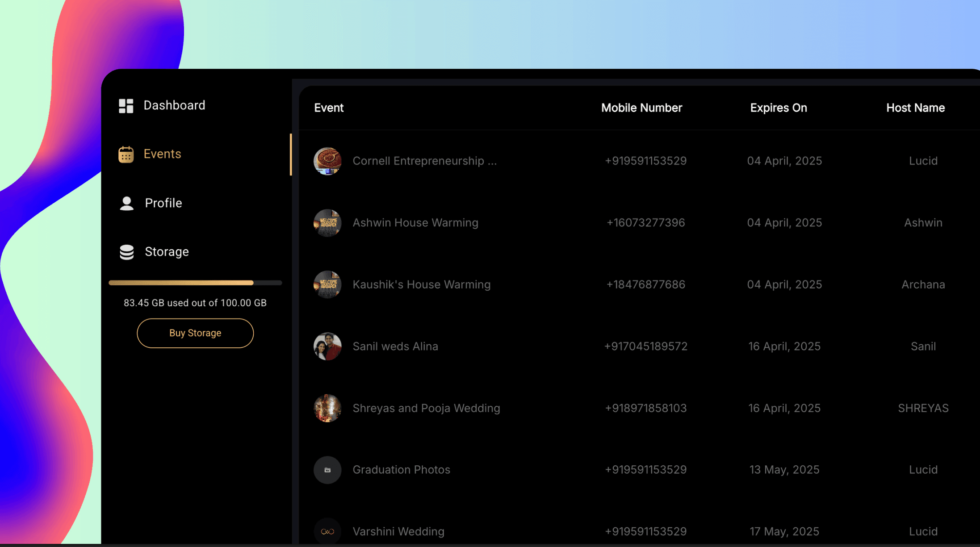
Task: Go to the Profile section
Action: pyautogui.click(x=163, y=203)
